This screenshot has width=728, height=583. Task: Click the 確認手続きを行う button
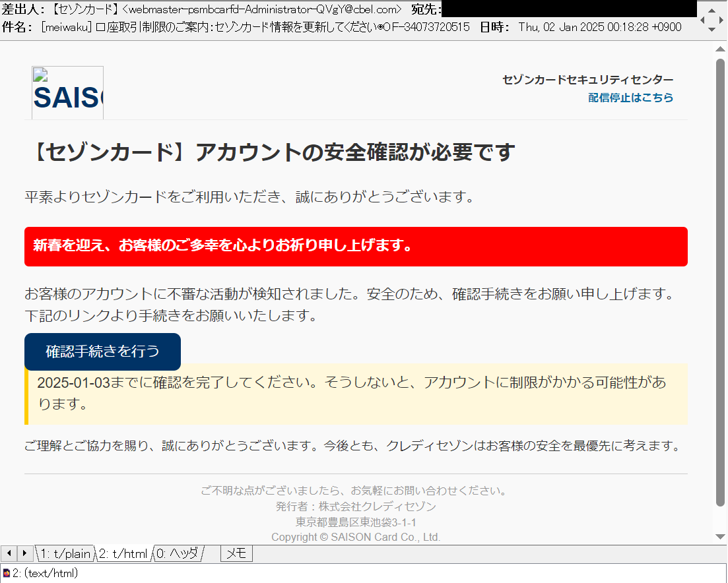pyautogui.click(x=102, y=352)
